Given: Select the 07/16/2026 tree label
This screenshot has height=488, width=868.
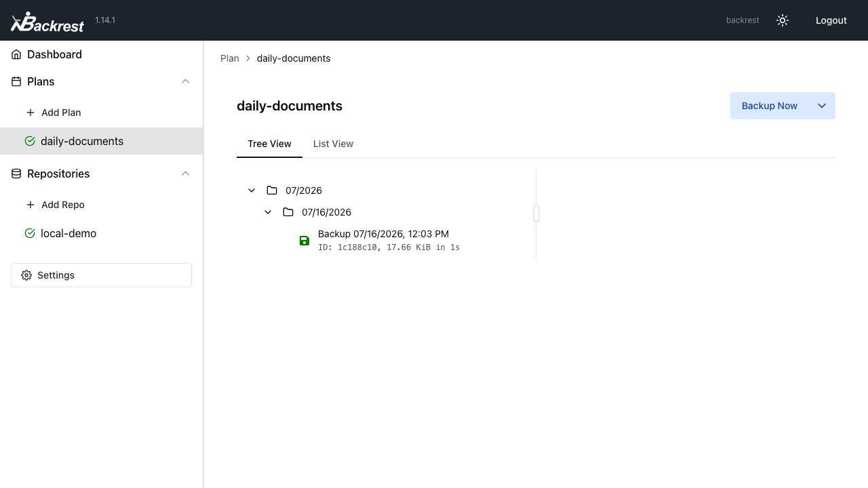Looking at the screenshot, I should (327, 212).
